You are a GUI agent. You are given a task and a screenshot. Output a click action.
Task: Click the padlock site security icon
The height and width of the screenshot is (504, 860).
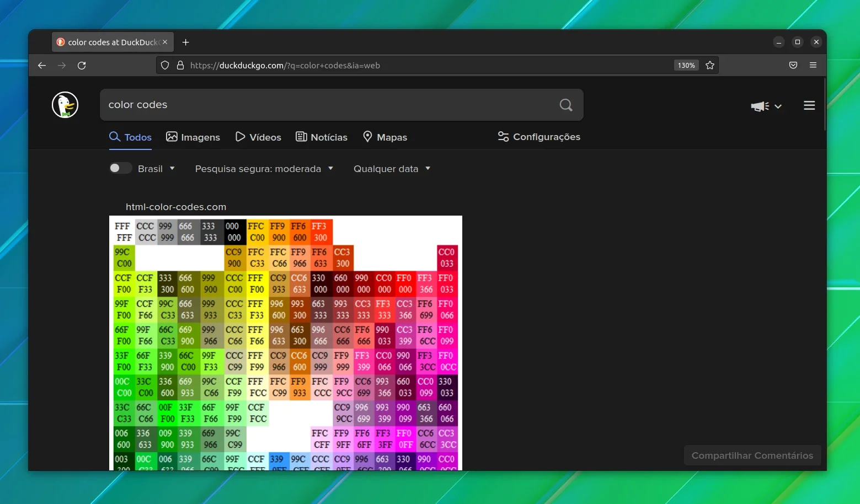180,65
